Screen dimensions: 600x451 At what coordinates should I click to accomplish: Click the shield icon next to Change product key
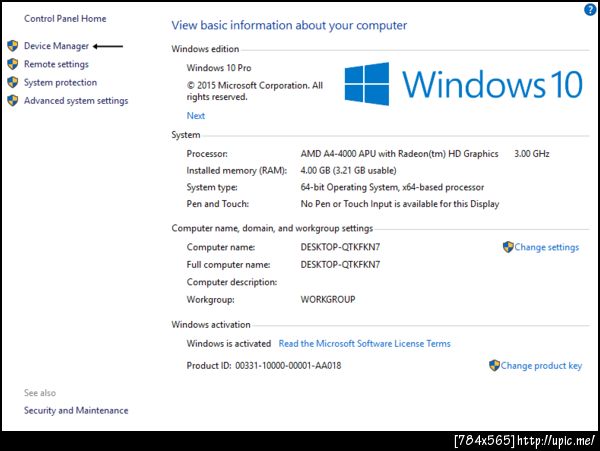494,365
